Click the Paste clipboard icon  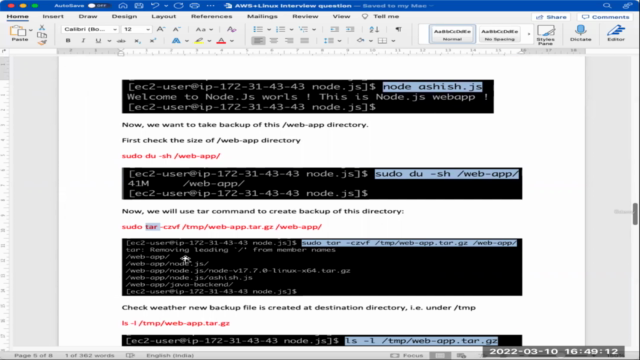point(18,31)
